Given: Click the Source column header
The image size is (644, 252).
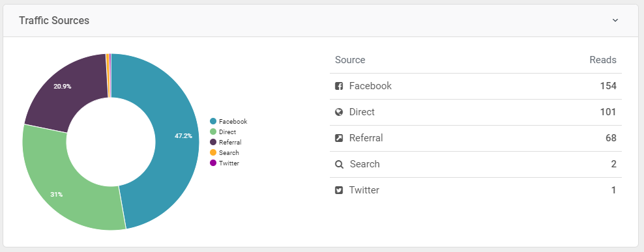Looking at the screenshot, I should coord(350,60).
